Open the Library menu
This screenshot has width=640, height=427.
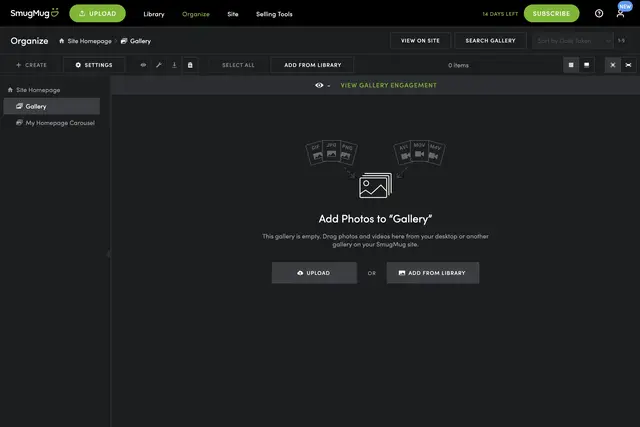point(154,14)
